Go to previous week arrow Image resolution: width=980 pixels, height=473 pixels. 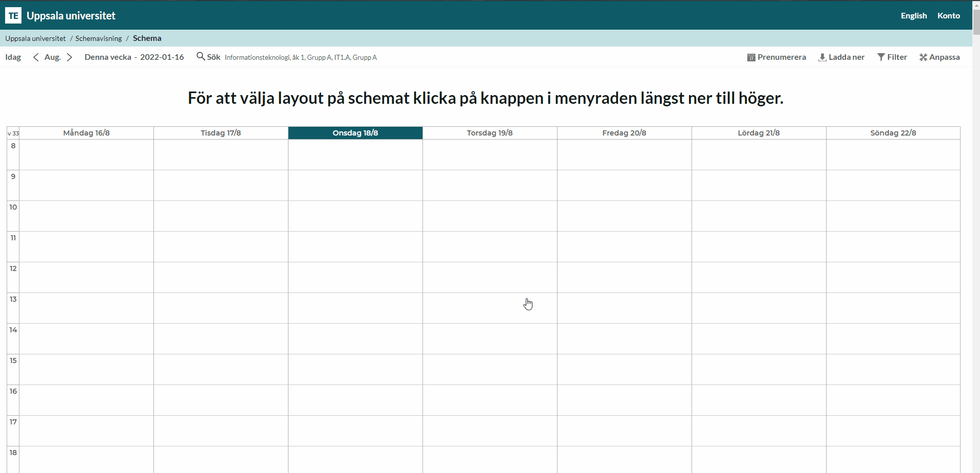click(x=36, y=57)
